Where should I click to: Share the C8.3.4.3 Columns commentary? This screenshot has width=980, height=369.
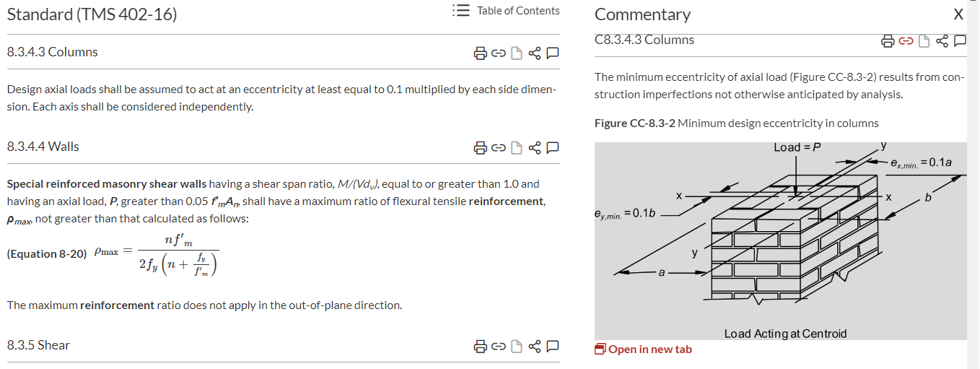coord(942,42)
